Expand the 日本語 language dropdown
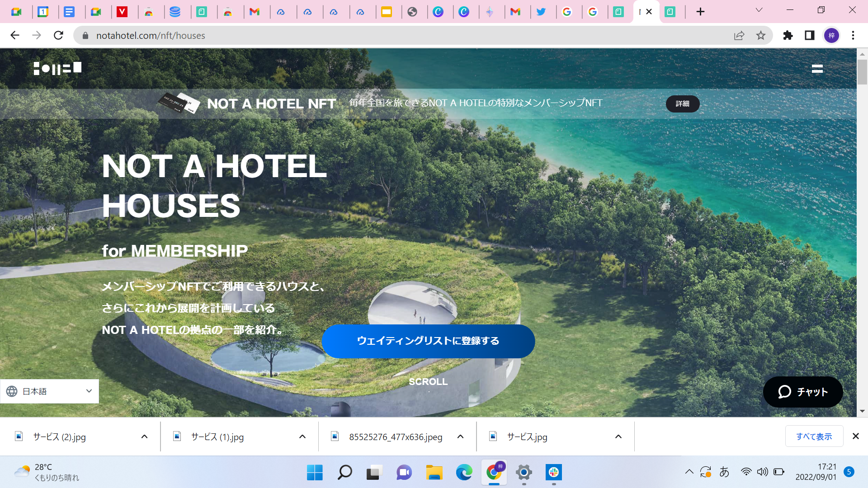868x488 pixels. point(50,391)
